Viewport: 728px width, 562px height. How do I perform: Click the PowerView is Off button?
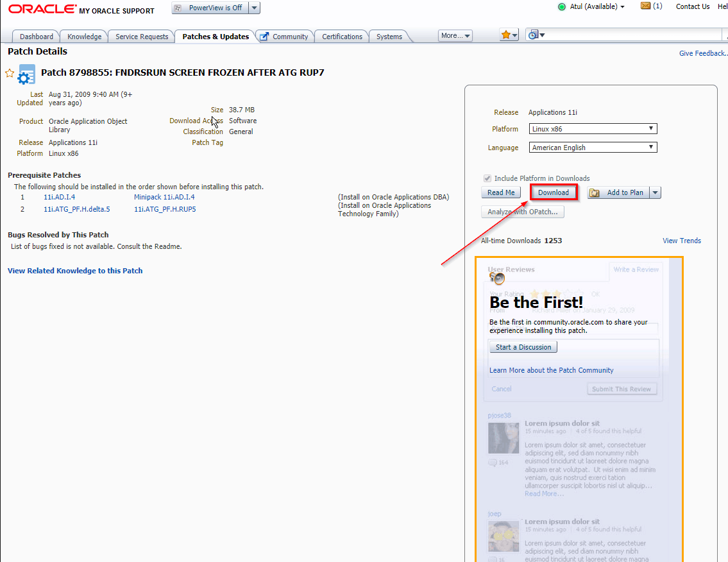point(210,8)
